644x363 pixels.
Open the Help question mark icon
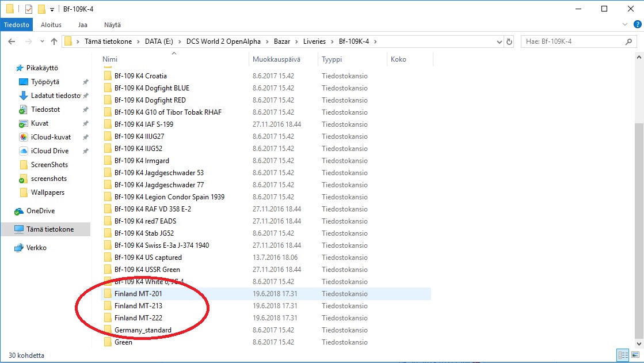[638, 25]
